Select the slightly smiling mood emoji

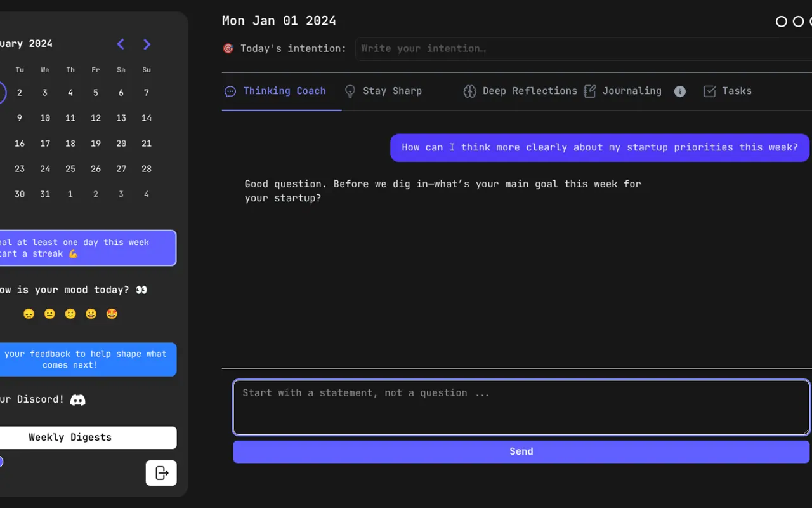click(70, 314)
